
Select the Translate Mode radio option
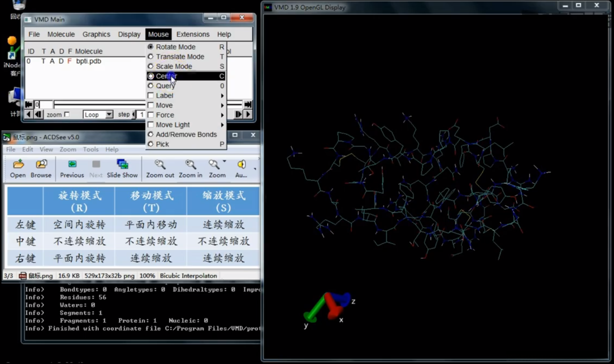pos(180,57)
